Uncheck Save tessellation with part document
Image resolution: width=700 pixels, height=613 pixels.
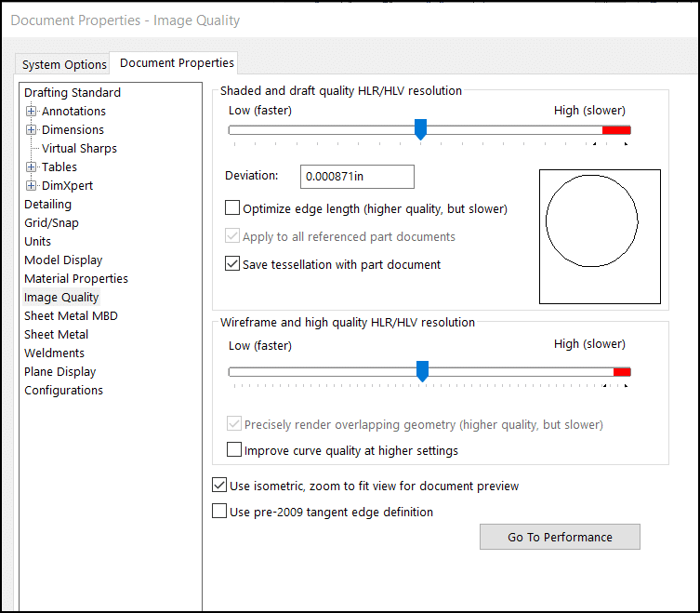click(x=232, y=264)
